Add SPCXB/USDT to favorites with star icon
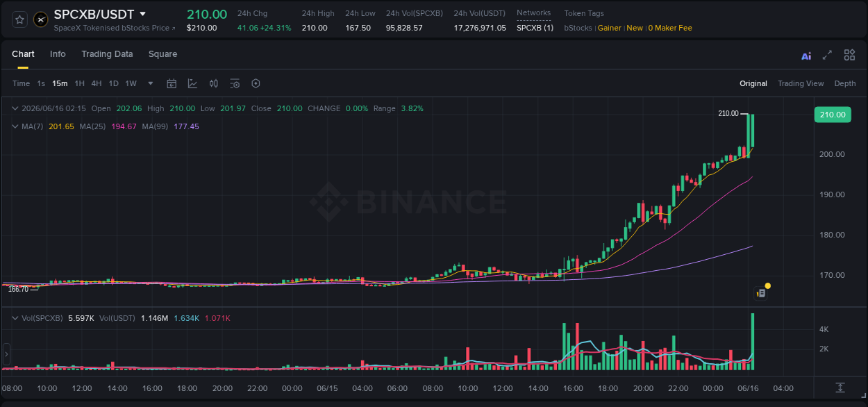The width and height of the screenshot is (868, 407). tap(20, 20)
